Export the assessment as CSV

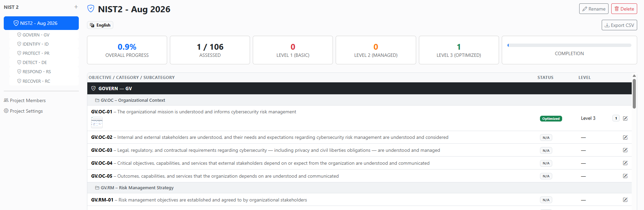[619, 25]
